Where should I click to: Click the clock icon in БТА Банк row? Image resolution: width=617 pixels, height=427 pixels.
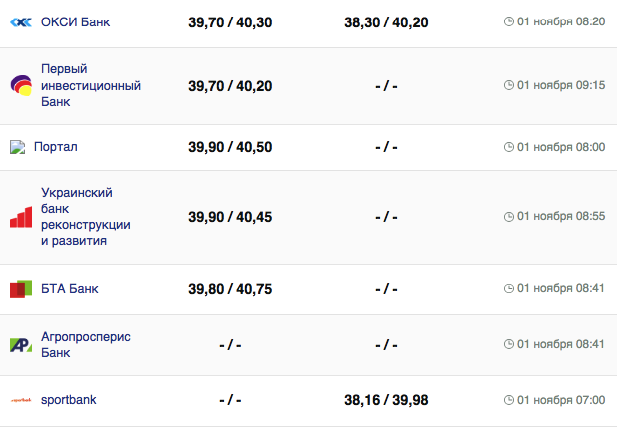tap(509, 289)
